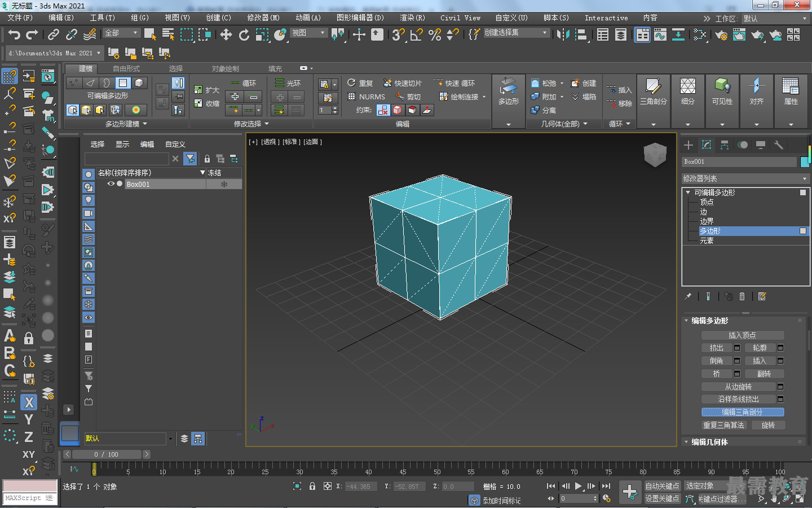812x508 pixels.
Task: Click the Unlink Selection icon
Action: coord(72,35)
